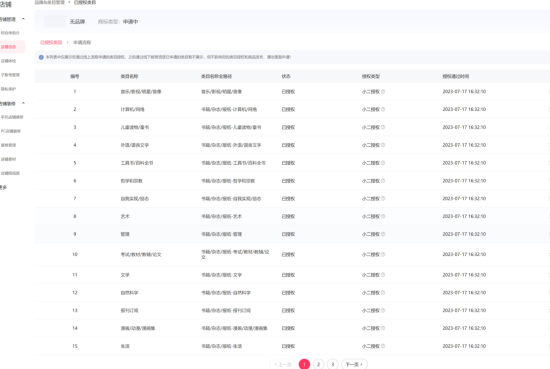This screenshot has height=369, width=550.
Task: Select 哲学和宗教 category name cell
Action: point(132,181)
